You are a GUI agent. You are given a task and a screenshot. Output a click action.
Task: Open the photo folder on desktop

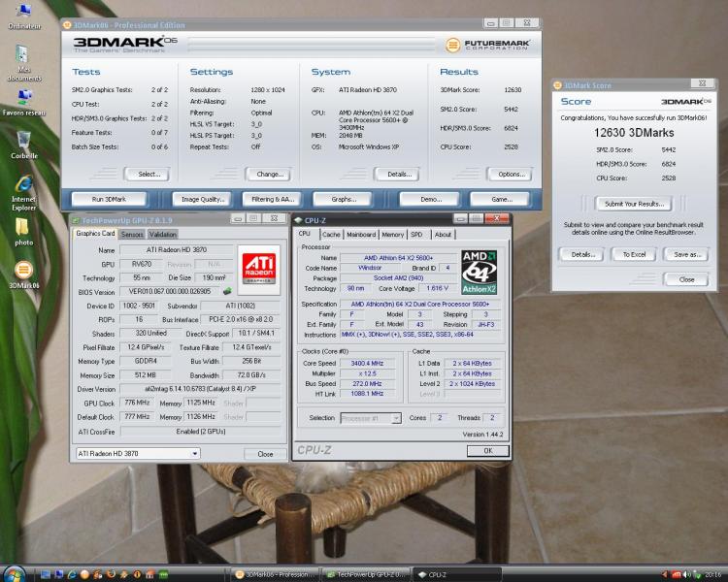coord(23,232)
